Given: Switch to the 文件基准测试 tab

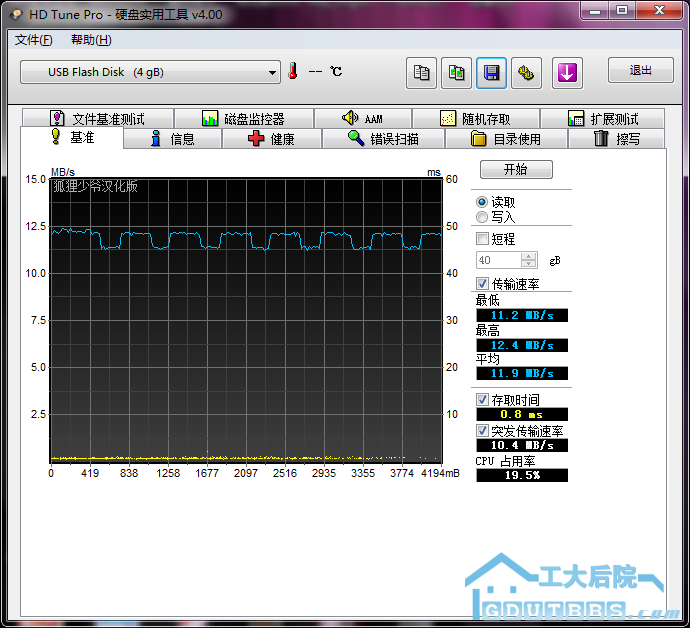Looking at the screenshot, I should [98, 118].
